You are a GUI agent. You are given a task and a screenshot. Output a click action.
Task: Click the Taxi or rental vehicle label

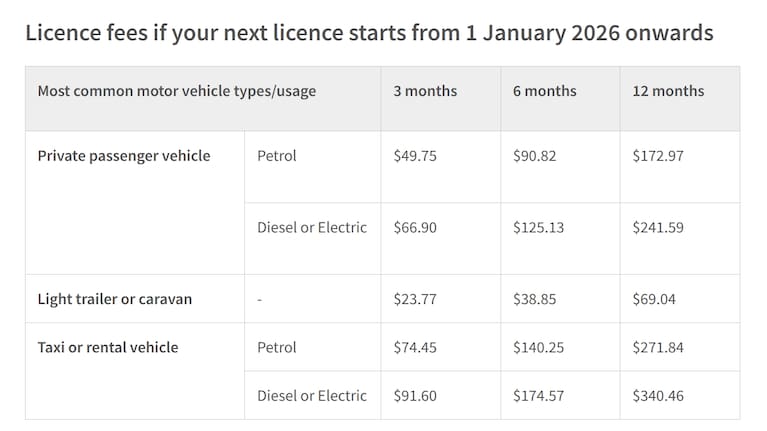click(108, 348)
